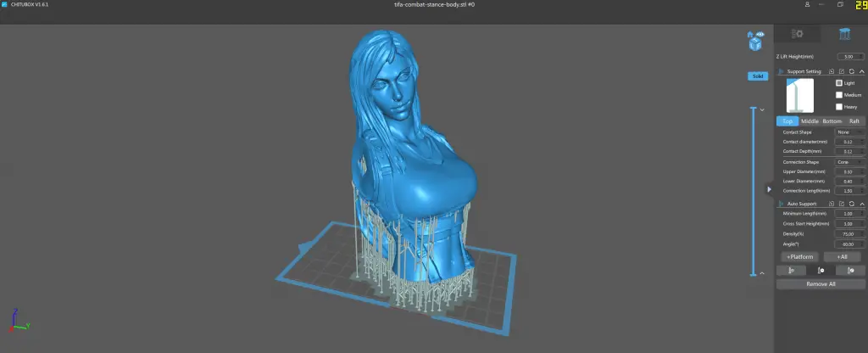Click the layer slider bottom arrow

[762, 273]
